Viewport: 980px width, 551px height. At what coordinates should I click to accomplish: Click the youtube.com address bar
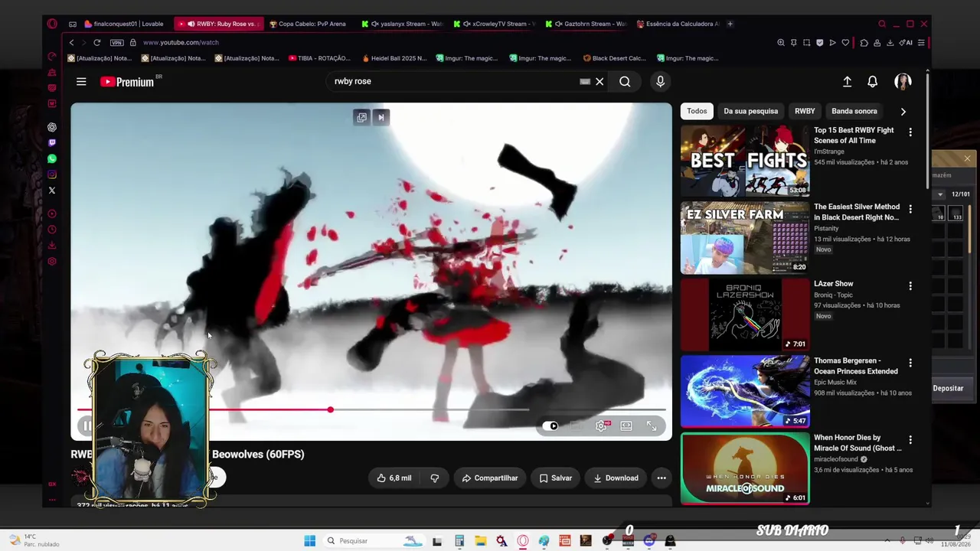coord(452,43)
